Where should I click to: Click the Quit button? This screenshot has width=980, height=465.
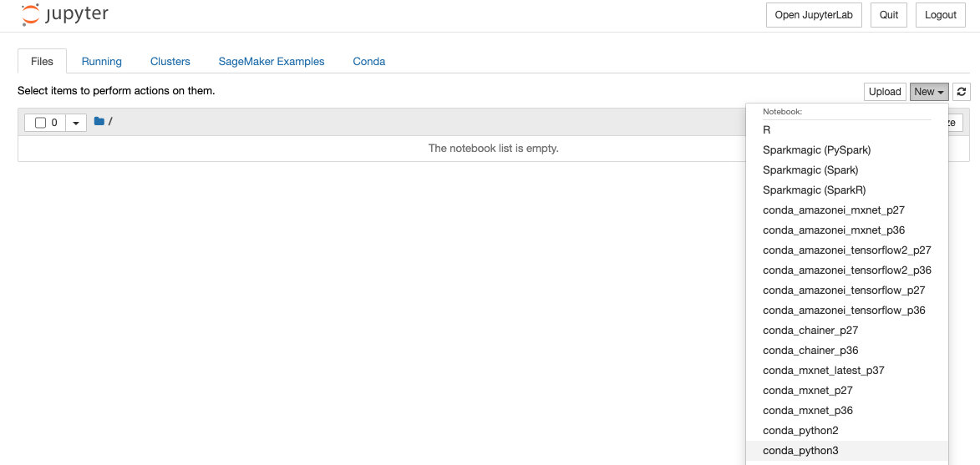(889, 15)
